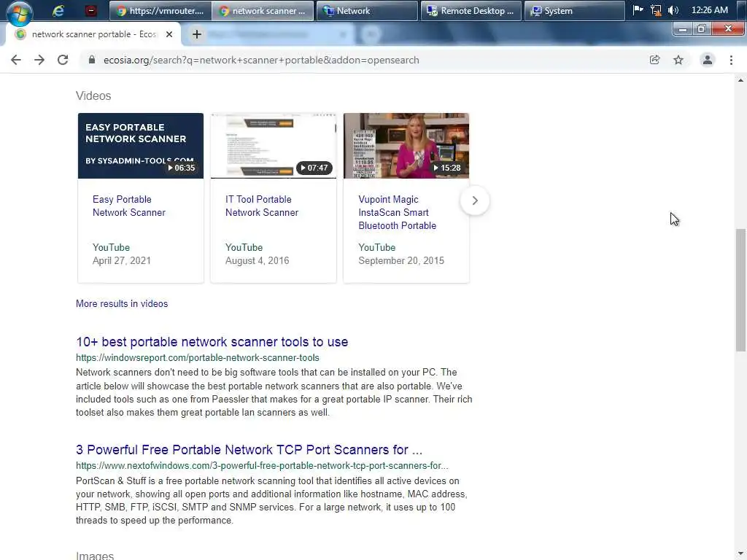Click the nextofwindows.com result URL
The width and height of the screenshot is (747, 560).
click(262, 466)
